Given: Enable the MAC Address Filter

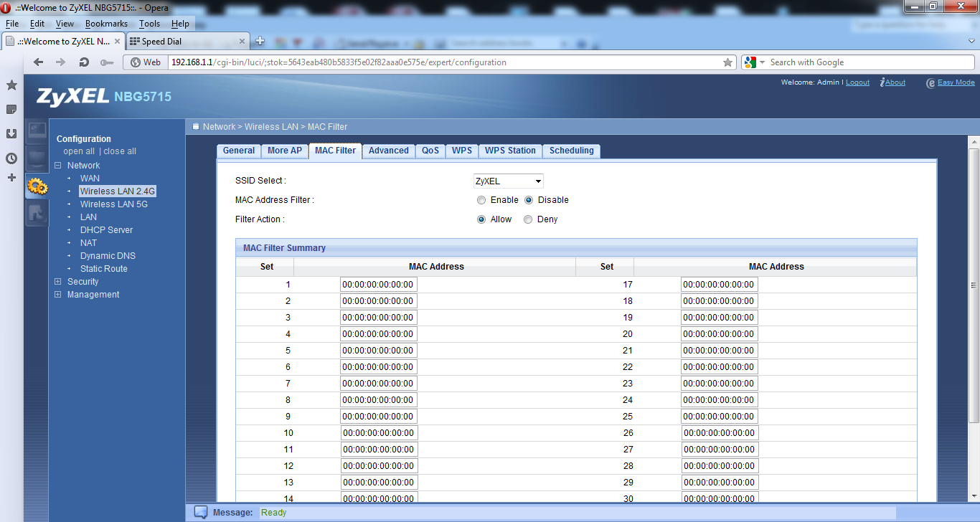Looking at the screenshot, I should pyautogui.click(x=481, y=200).
